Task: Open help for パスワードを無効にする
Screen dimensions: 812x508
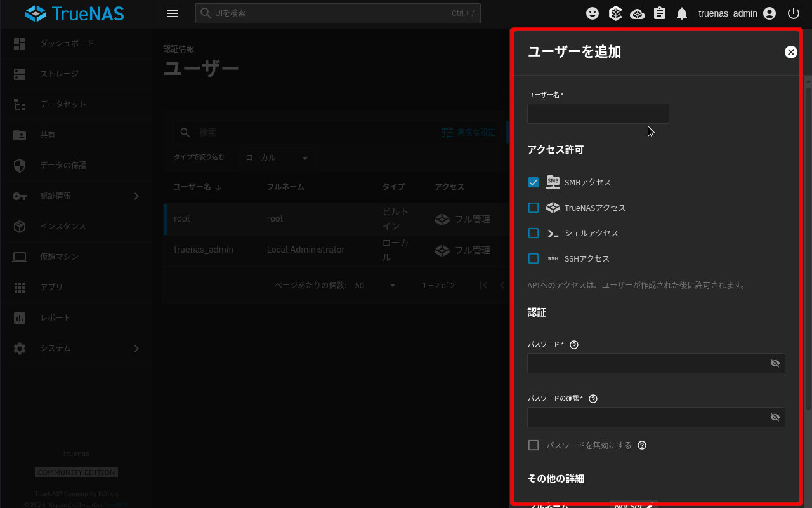Action: tap(642, 445)
